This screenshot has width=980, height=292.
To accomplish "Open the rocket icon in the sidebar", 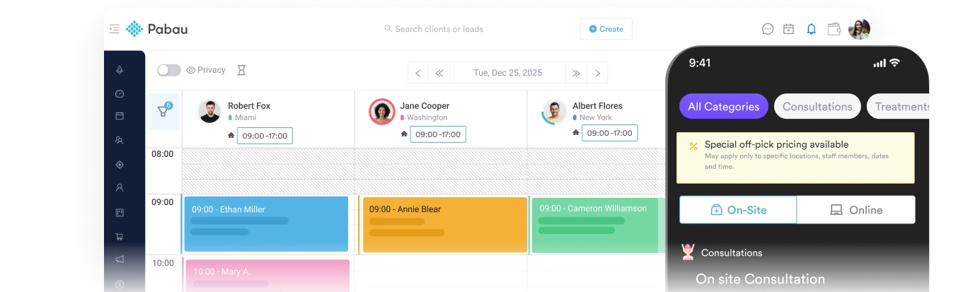I will click(120, 69).
